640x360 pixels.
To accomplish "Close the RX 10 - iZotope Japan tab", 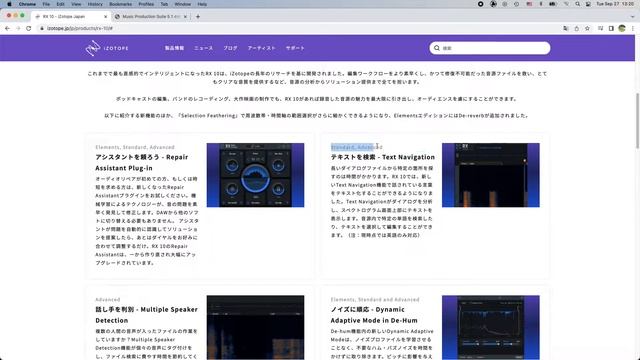I will pyautogui.click(x=106, y=17).
